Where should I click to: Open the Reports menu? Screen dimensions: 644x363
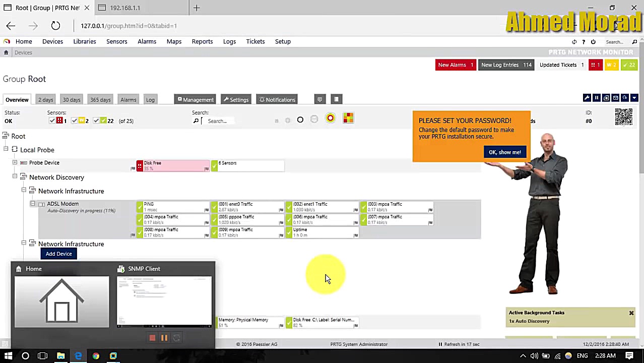coord(202,41)
